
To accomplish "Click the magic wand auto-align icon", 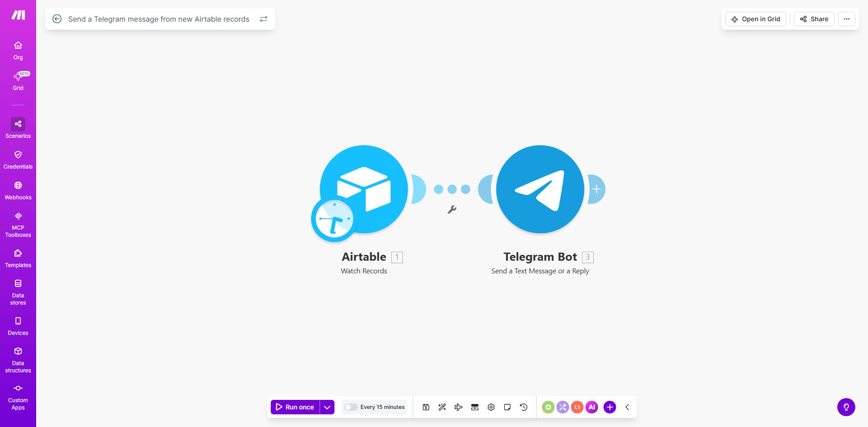I will tap(442, 407).
